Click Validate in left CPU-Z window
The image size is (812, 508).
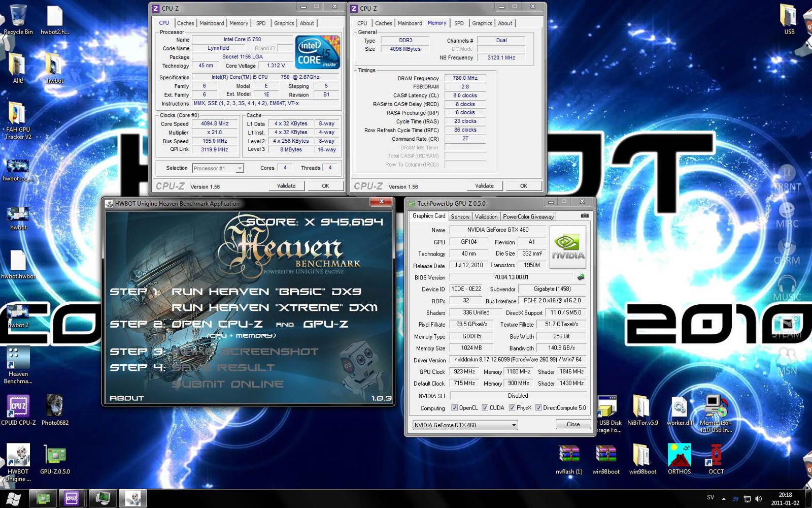click(x=286, y=186)
